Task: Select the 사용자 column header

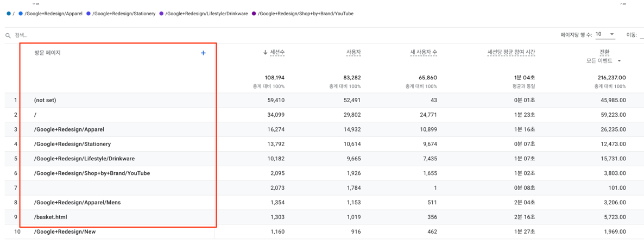Action: 353,53
